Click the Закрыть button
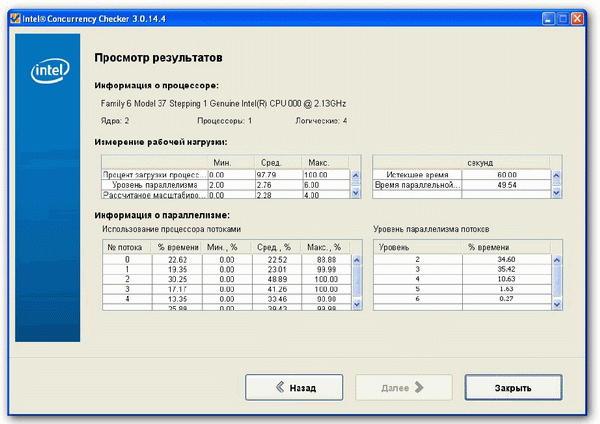This screenshot has height=424, width=600. tap(513, 388)
